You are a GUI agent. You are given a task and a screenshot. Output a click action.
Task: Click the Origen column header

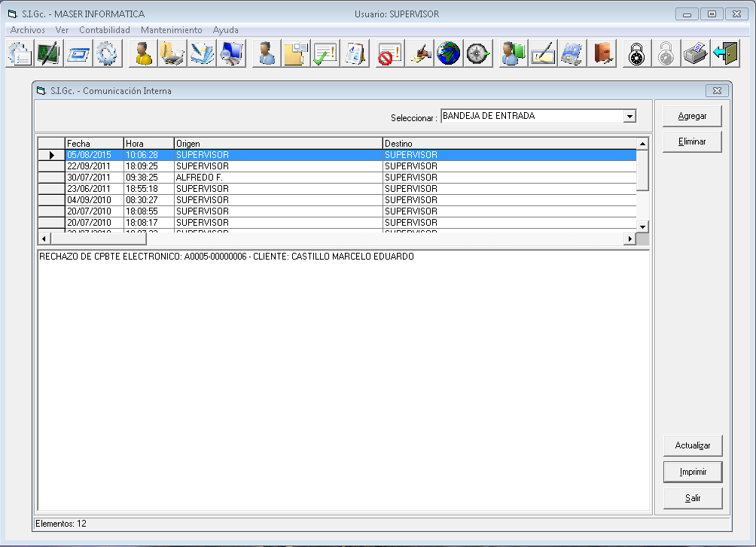point(278,144)
